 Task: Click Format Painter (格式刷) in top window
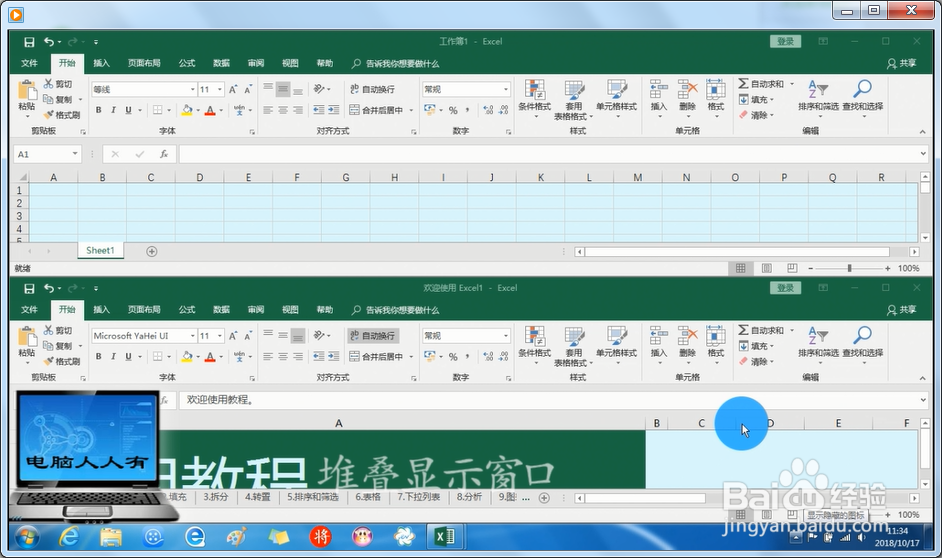pos(62,115)
